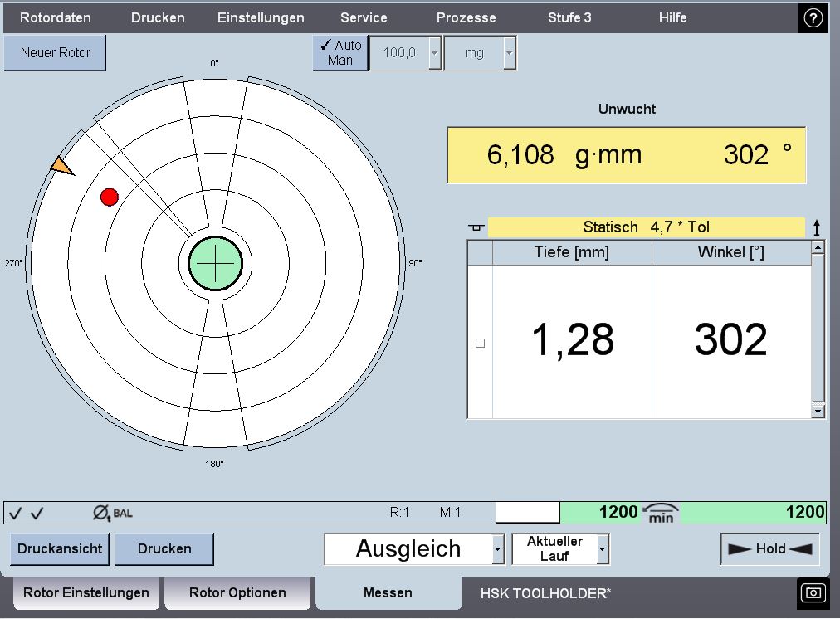Image resolution: width=840 pixels, height=619 pixels.
Task: Click the camera screenshot icon
Action: (x=813, y=592)
